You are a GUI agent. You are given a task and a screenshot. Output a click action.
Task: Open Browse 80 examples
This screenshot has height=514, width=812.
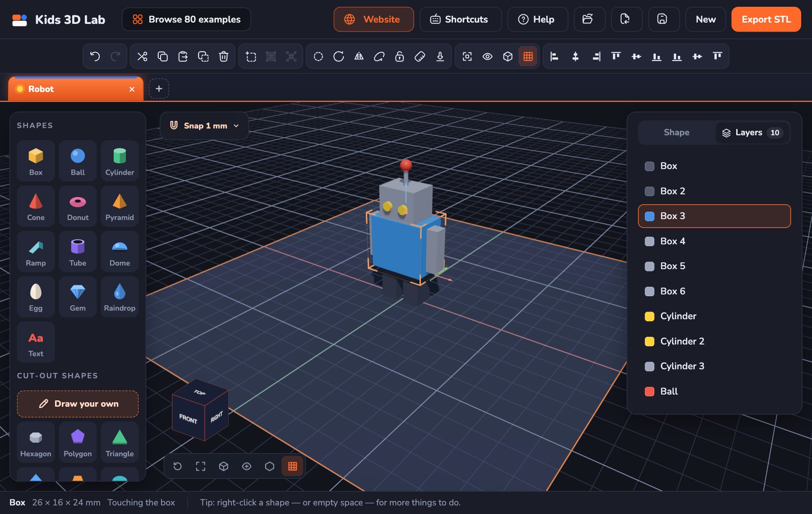click(186, 19)
